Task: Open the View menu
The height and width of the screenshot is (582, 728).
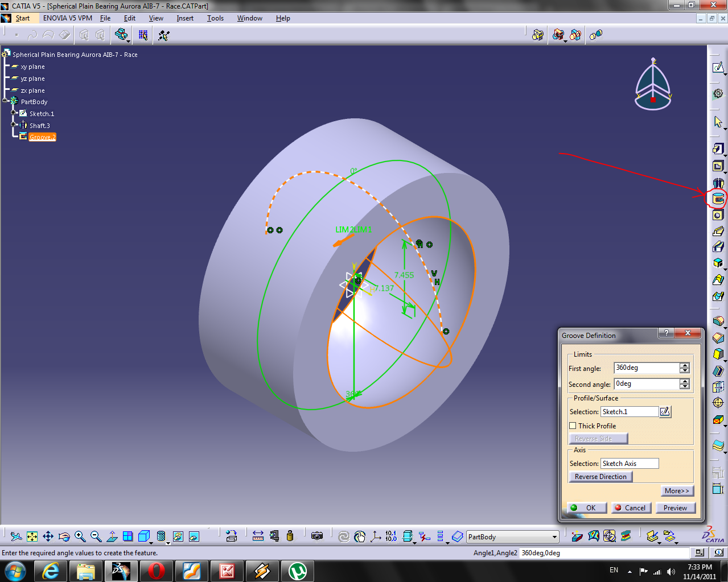Action: 156,18
